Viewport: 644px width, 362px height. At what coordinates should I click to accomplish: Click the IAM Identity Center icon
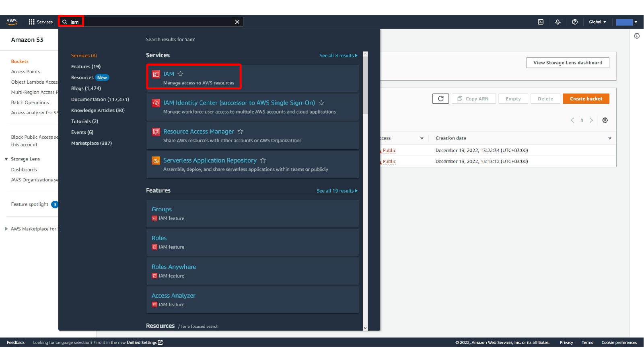tap(156, 103)
